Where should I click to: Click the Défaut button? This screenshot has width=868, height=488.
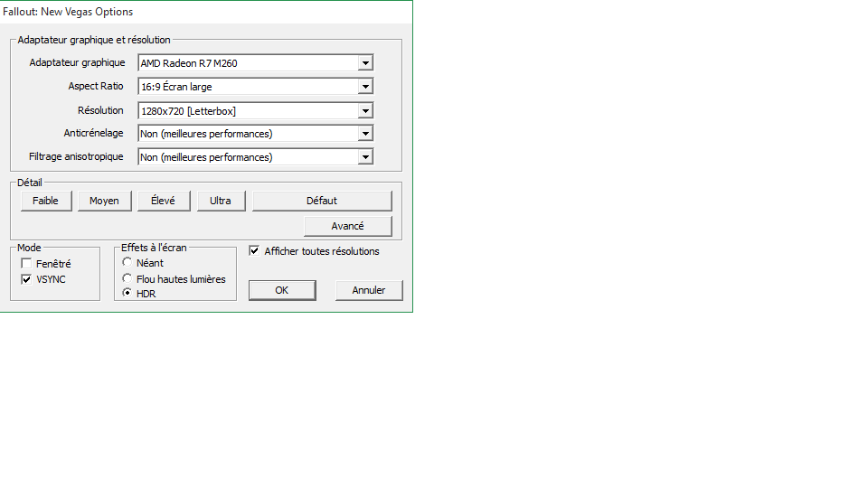tap(322, 201)
